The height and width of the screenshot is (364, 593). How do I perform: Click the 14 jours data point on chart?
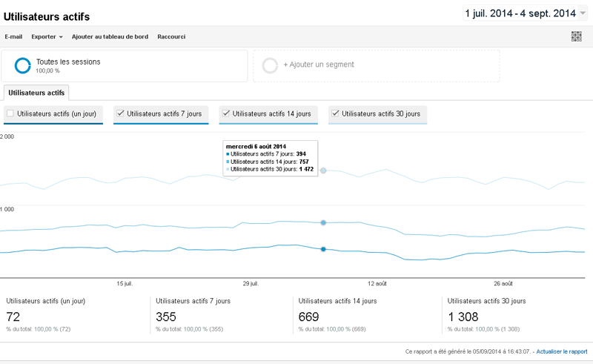pyautogui.click(x=323, y=223)
